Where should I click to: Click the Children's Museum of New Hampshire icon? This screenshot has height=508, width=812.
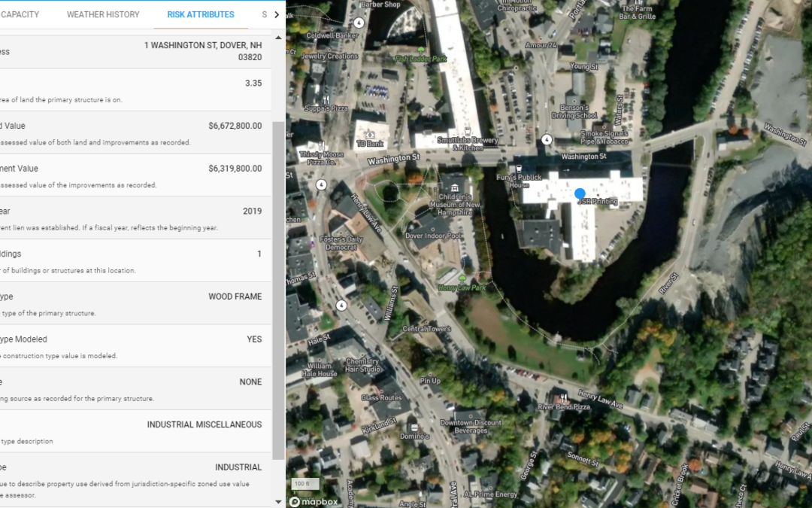[x=454, y=187]
